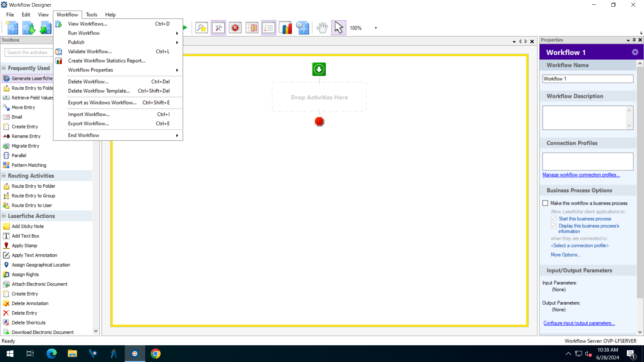The height and width of the screenshot is (362, 644).
Task: Select the Email activity in toolbox
Action: click(17, 117)
